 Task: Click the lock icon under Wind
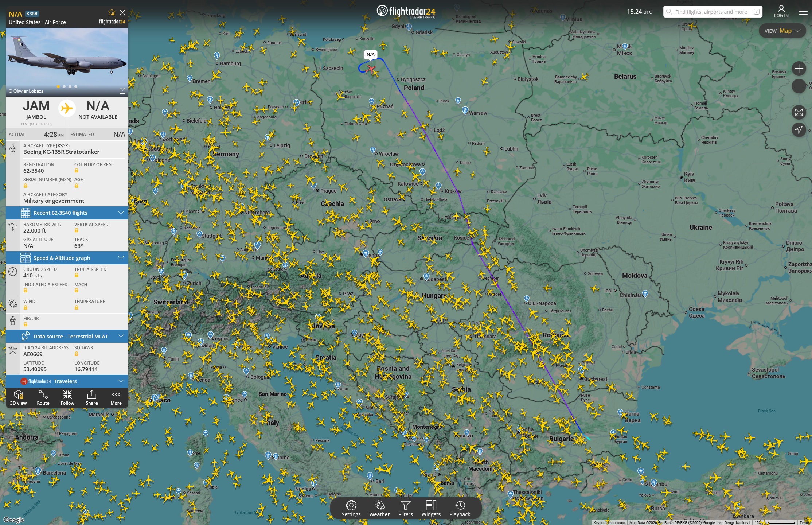click(x=26, y=308)
